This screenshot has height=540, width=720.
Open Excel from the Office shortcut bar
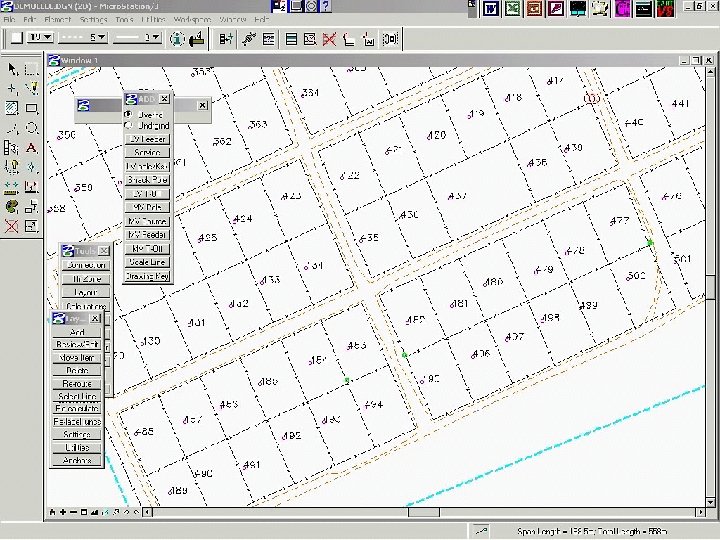(512, 9)
